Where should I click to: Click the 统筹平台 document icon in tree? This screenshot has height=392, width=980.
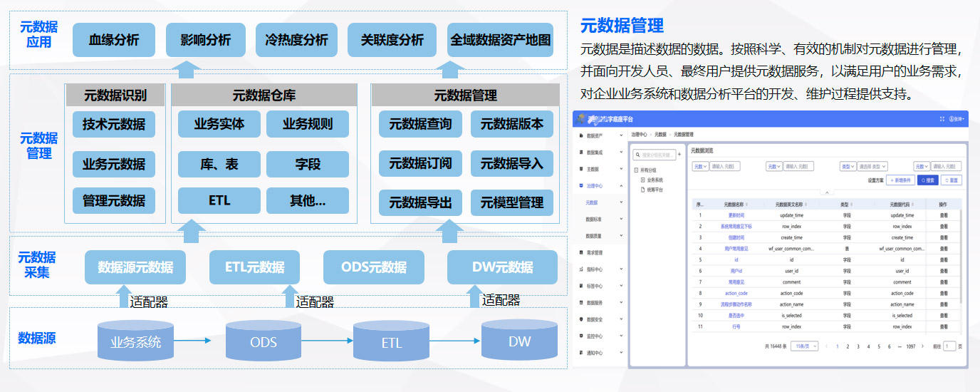[642, 190]
